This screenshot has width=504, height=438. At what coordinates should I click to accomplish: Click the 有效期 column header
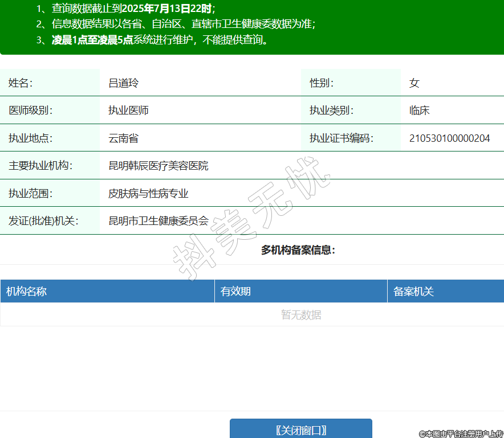[x=235, y=292]
